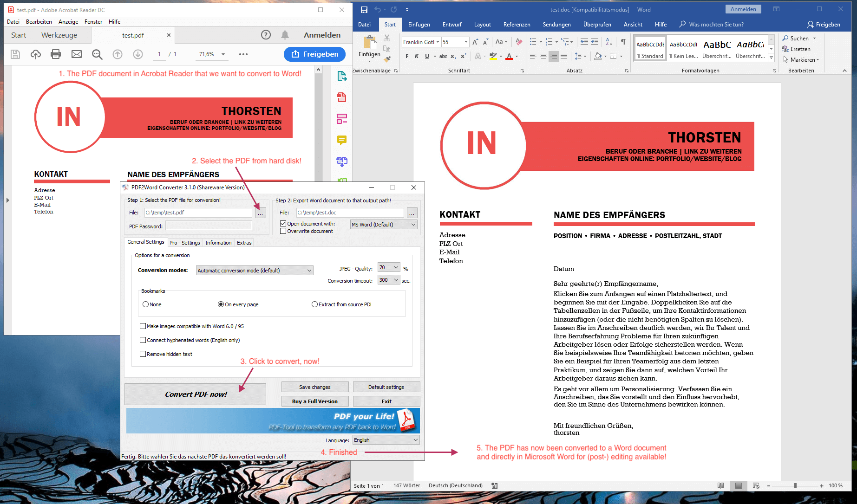Screen dimensions: 857x504
Task: Click the browse button beside C:\temp\test.pdf
Action: click(x=261, y=213)
